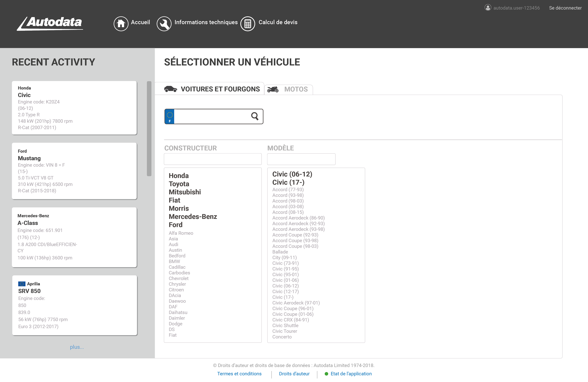The height and width of the screenshot is (382, 588).
Task: Open Informations techniques via the wrench icon
Action: point(164,23)
